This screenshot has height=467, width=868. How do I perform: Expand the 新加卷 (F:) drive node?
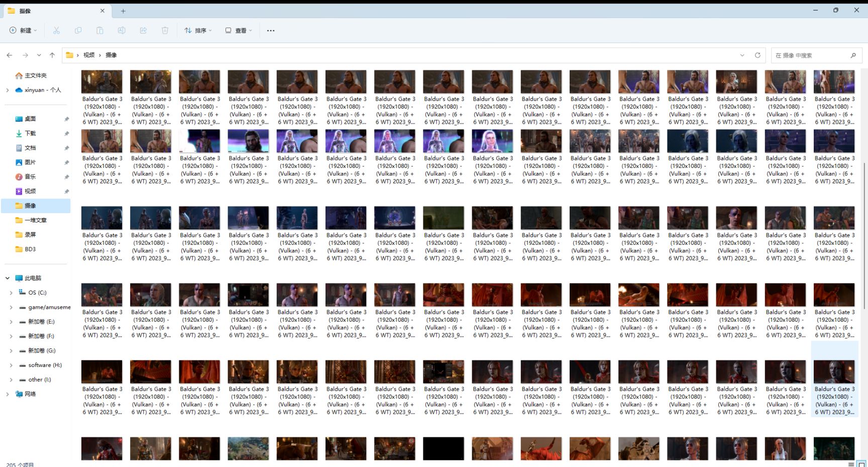11,336
